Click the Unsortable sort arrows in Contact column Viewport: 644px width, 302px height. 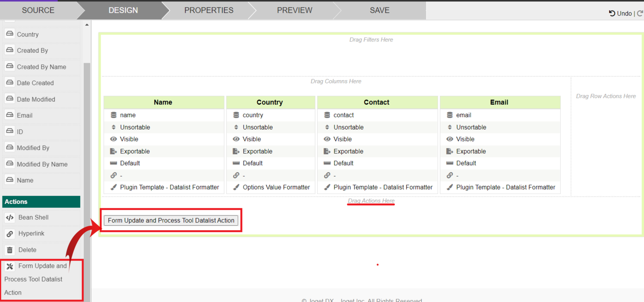327,128
